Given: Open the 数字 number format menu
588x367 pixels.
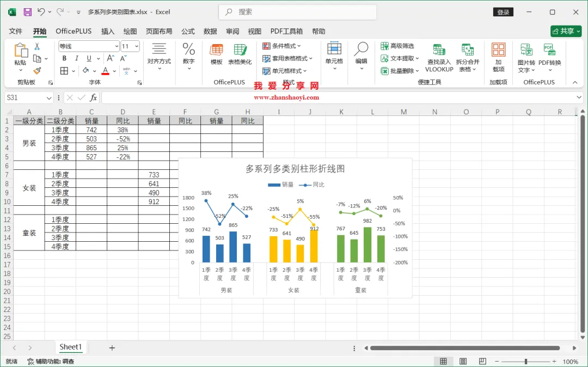Looking at the screenshot, I should coord(188,56).
